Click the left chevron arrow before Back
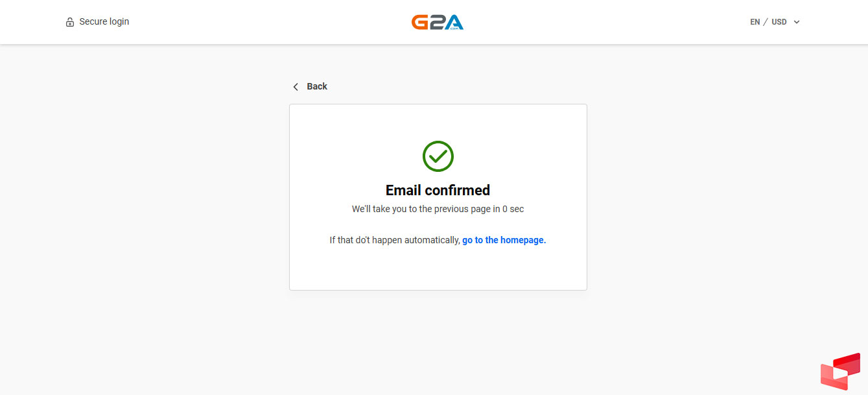The image size is (868, 395). coord(296,87)
